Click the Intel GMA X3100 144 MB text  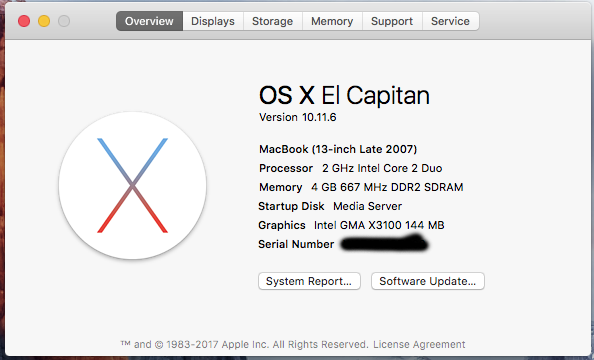pyautogui.click(x=379, y=225)
